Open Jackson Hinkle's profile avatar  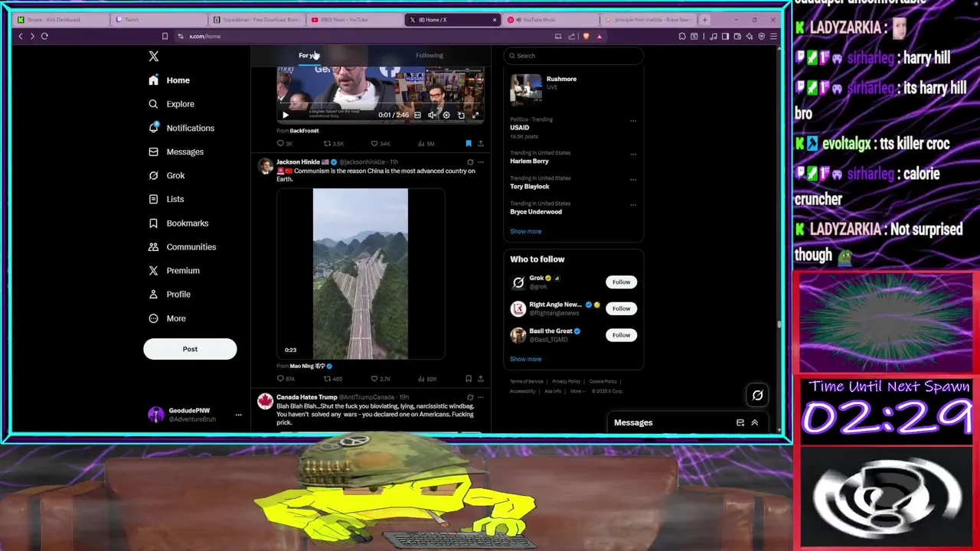point(265,166)
